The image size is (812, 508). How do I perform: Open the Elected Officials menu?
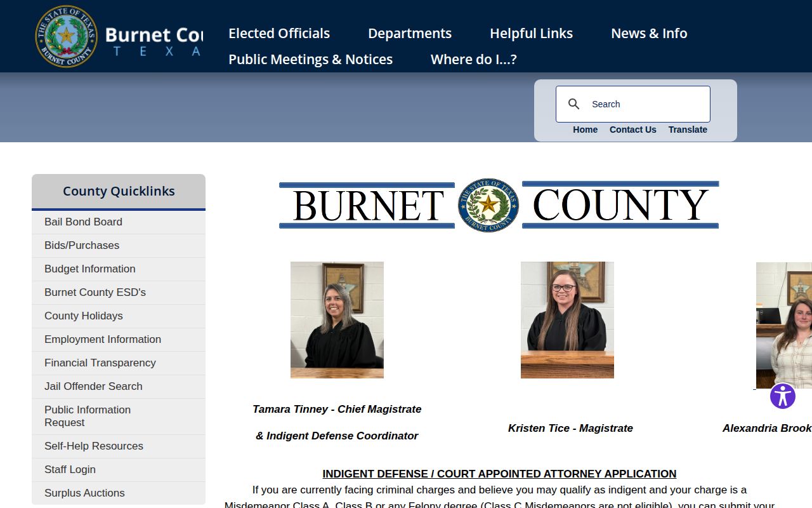click(279, 33)
